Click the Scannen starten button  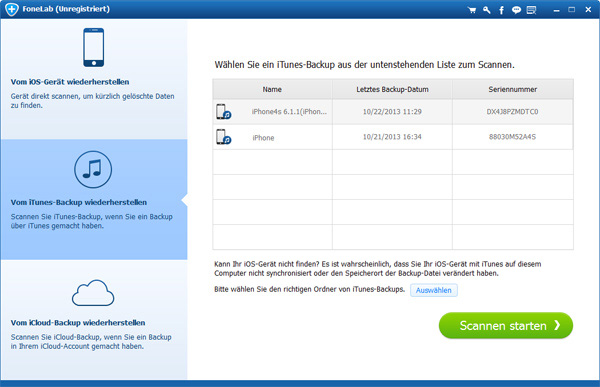click(505, 325)
